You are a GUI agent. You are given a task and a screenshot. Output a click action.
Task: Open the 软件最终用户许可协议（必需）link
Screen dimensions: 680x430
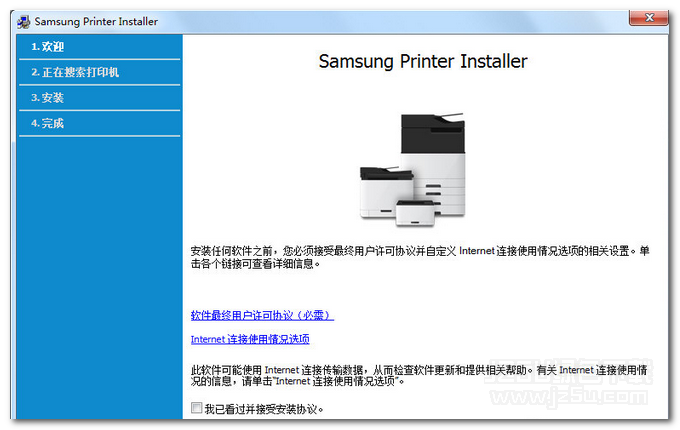[x=262, y=315]
